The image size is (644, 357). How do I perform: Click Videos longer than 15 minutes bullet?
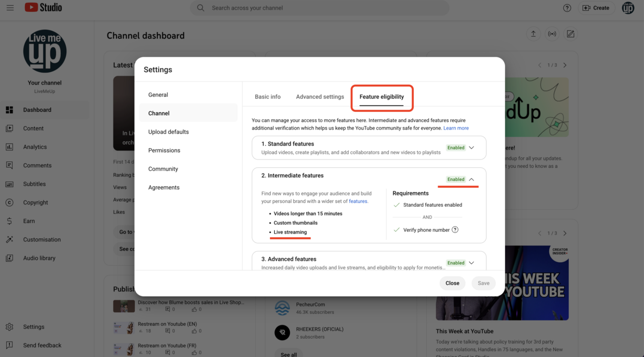[308, 214]
